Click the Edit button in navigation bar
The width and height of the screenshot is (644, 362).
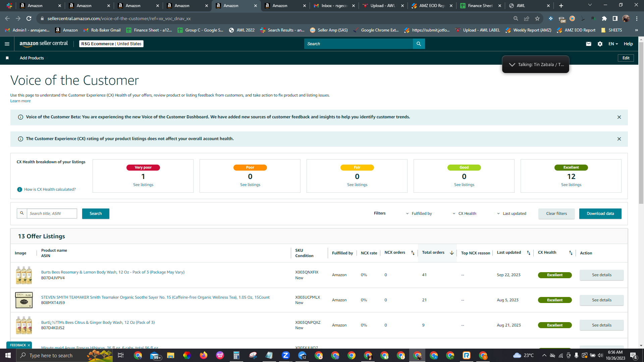pyautogui.click(x=626, y=58)
